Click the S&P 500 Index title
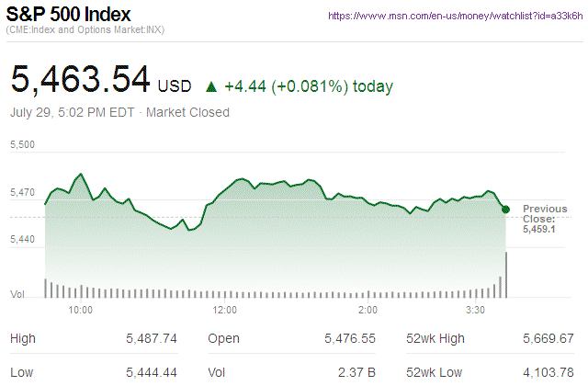The width and height of the screenshot is (588, 386). [x=68, y=16]
